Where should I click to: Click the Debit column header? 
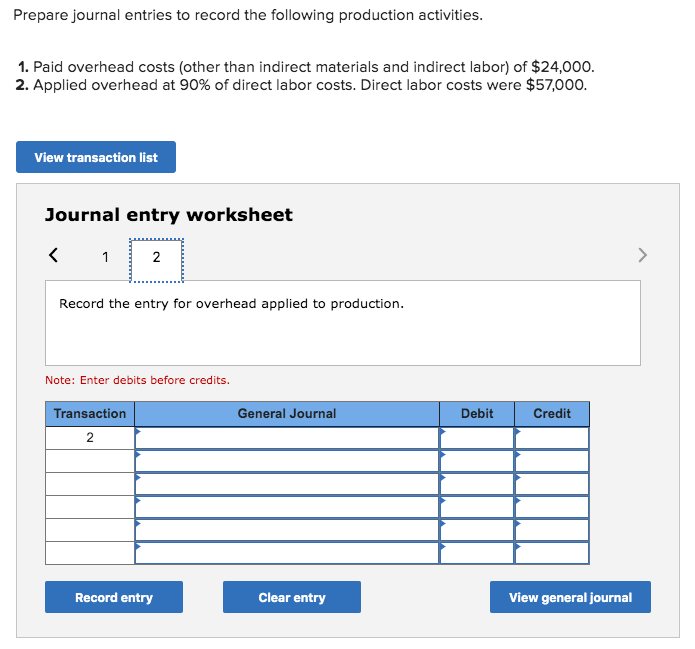click(x=477, y=414)
